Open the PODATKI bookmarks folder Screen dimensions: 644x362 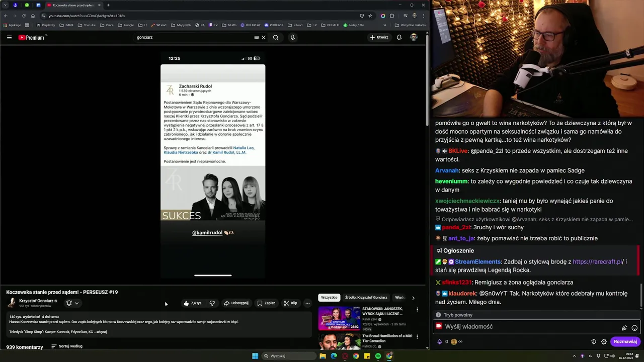330,25
